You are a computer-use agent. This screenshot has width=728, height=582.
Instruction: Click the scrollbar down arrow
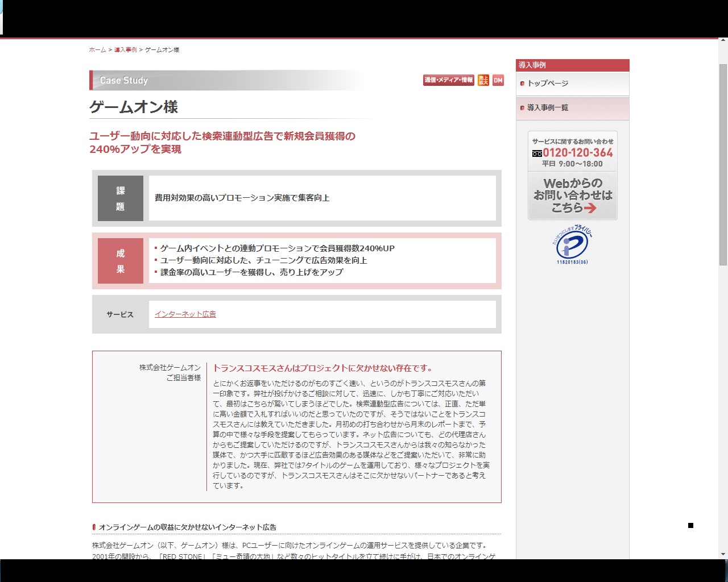coord(723,554)
